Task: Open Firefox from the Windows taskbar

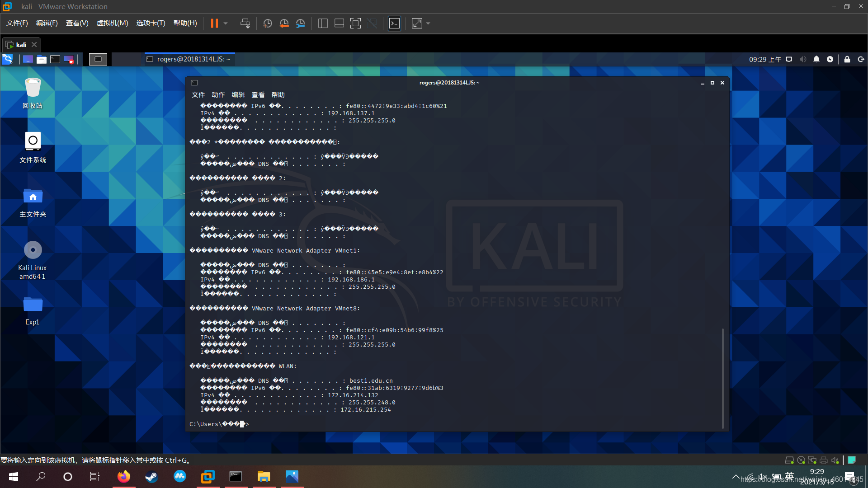Action: [x=124, y=477]
